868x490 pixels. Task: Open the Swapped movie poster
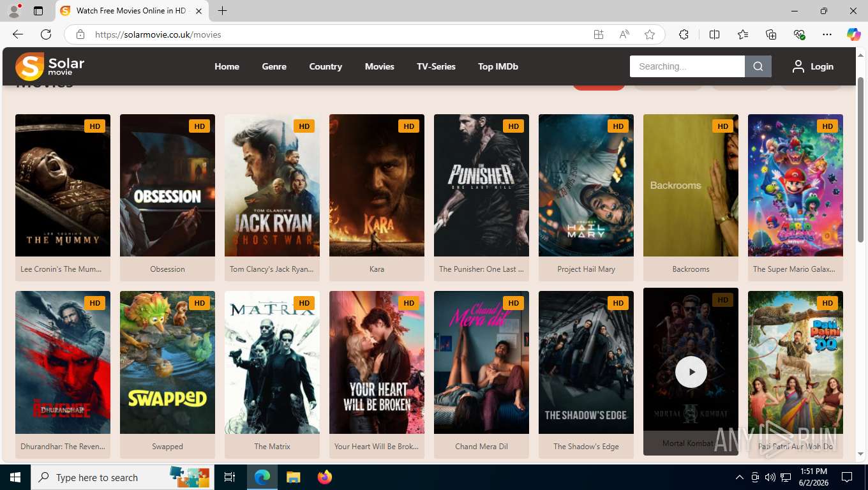167,362
